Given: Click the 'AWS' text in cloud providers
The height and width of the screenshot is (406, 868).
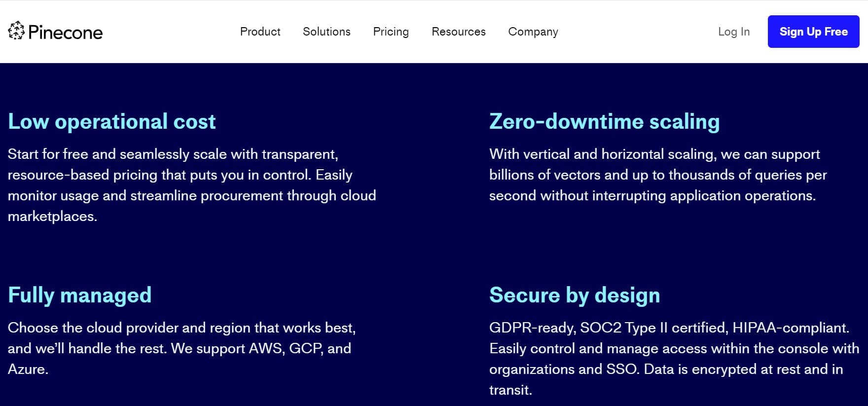Looking at the screenshot, I should [266, 348].
